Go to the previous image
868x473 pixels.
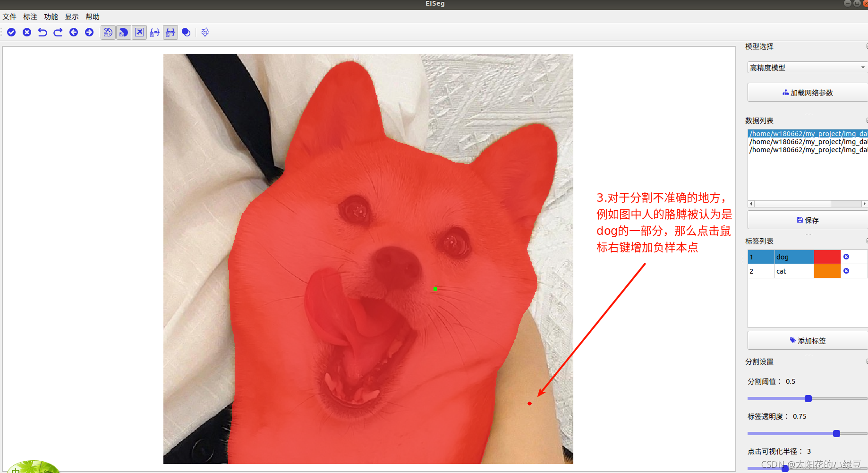tap(74, 32)
